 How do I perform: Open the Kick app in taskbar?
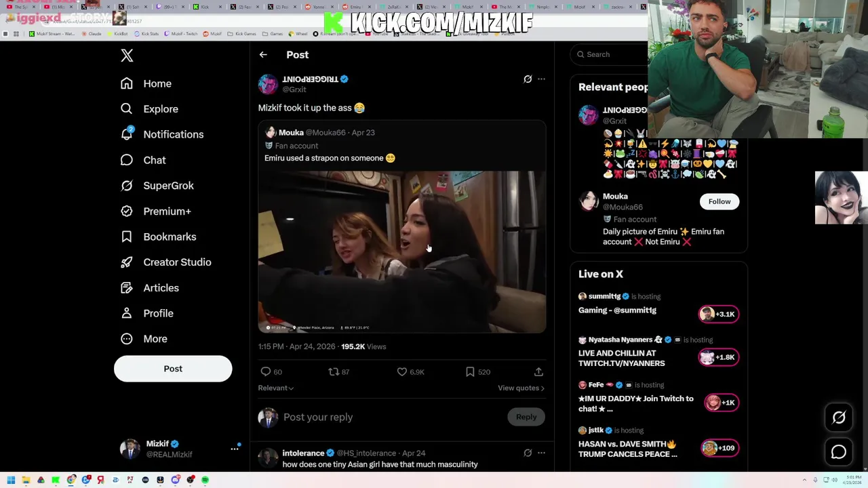(56, 480)
